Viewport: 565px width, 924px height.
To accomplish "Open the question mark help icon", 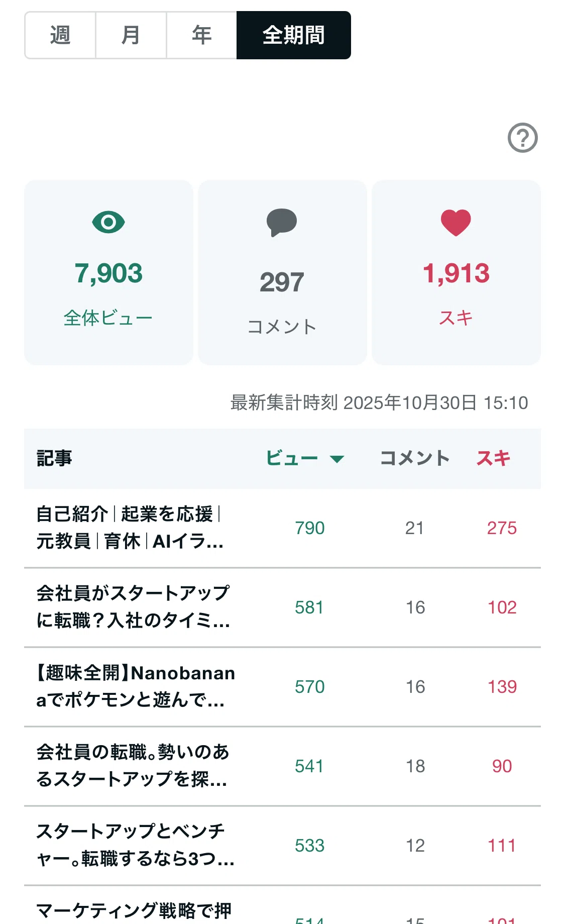I will (x=522, y=138).
